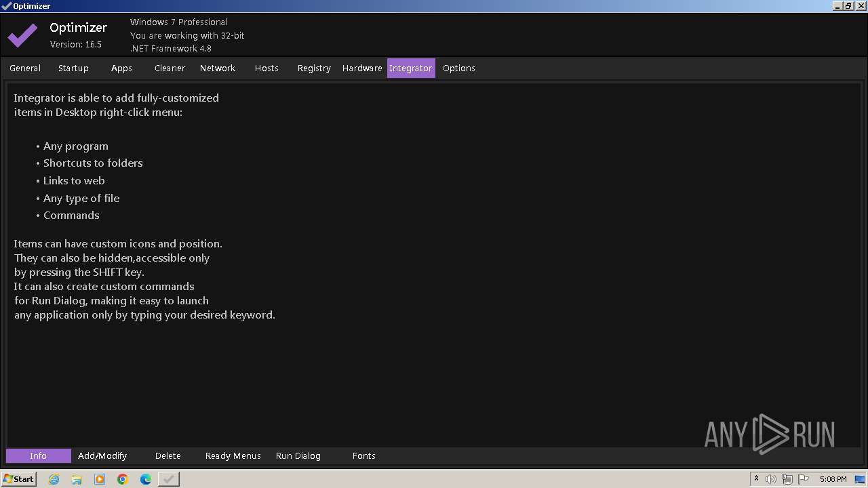Image resolution: width=868 pixels, height=488 pixels.
Task: Open the Hosts tab
Action: pos(267,68)
